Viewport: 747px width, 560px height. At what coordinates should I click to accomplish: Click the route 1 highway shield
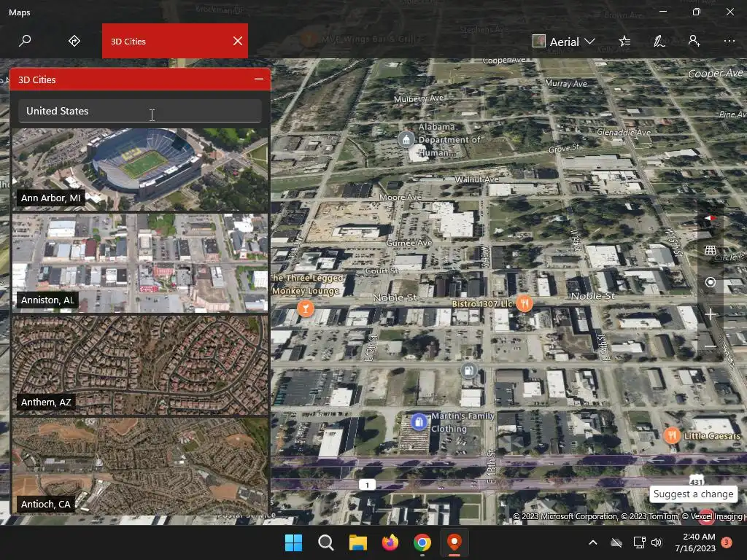(x=367, y=485)
